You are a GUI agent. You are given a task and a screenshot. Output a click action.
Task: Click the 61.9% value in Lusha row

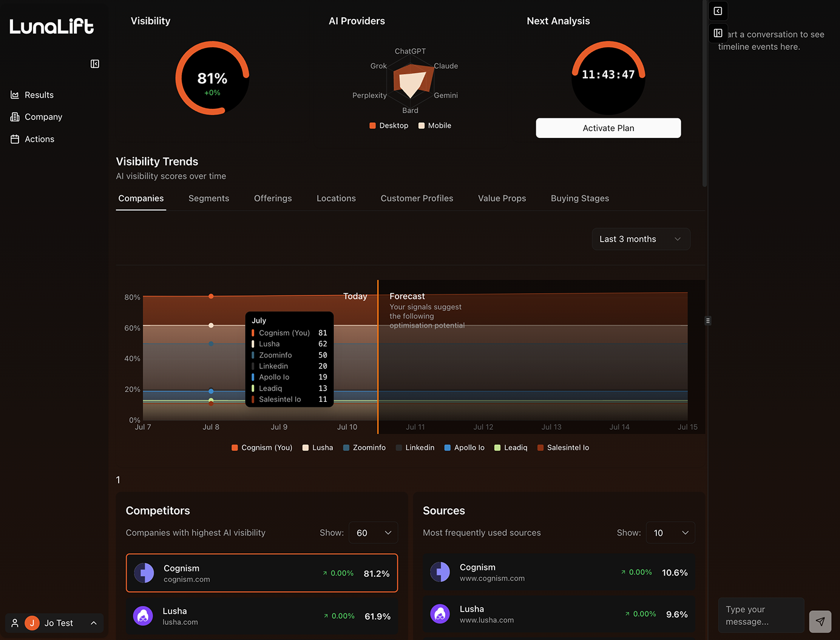(x=377, y=616)
